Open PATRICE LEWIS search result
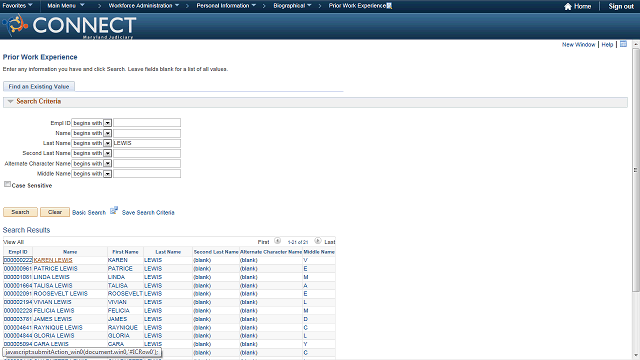The image size is (640, 360). click(56, 269)
